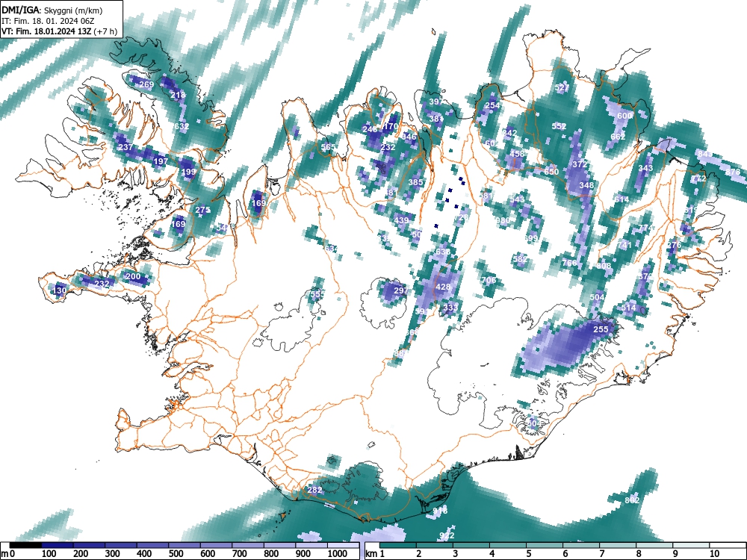Click the visibility value 348 on the map
The height and width of the screenshot is (560, 747).
[x=586, y=185]
